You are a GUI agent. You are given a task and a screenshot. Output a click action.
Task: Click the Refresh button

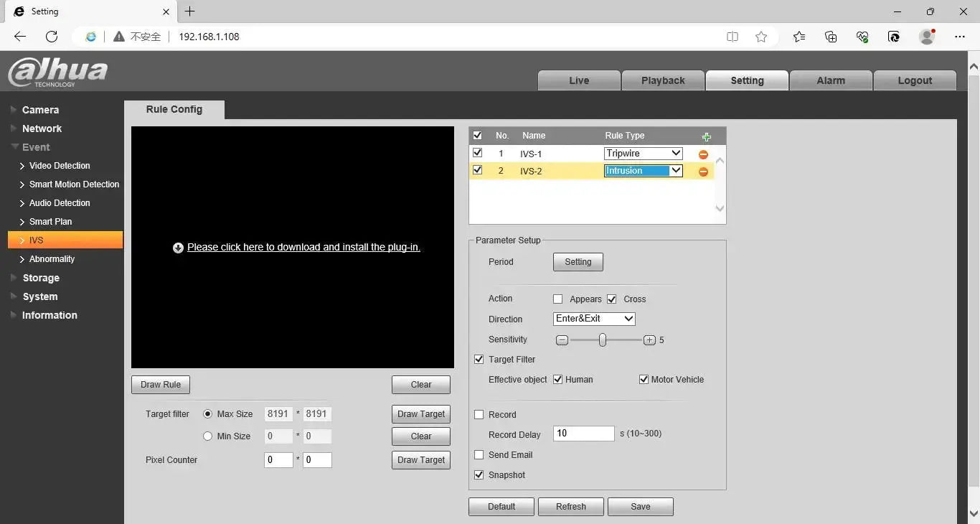click(571, 507)
